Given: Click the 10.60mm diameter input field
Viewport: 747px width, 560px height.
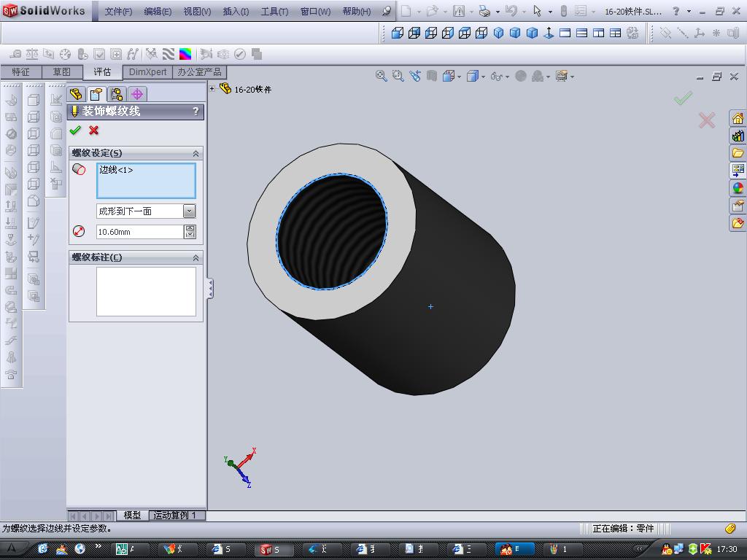Looking at the screenshot, I should [139, 232].
